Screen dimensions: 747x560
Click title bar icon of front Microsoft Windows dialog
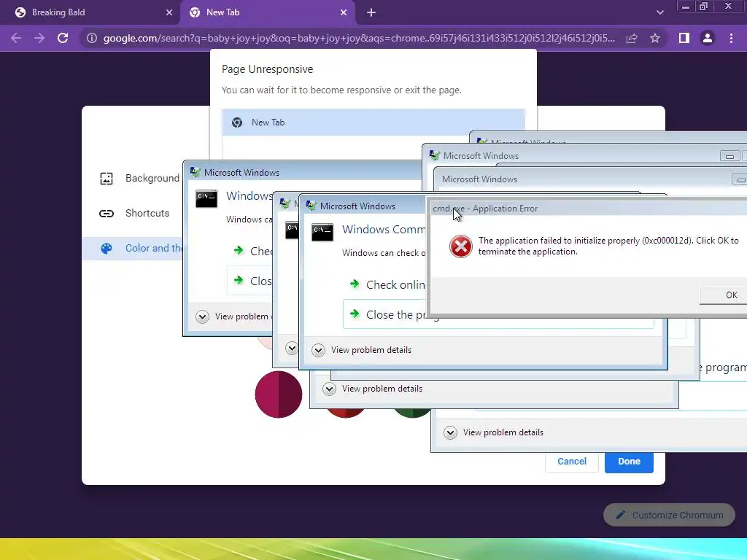(x=311, y=206)
